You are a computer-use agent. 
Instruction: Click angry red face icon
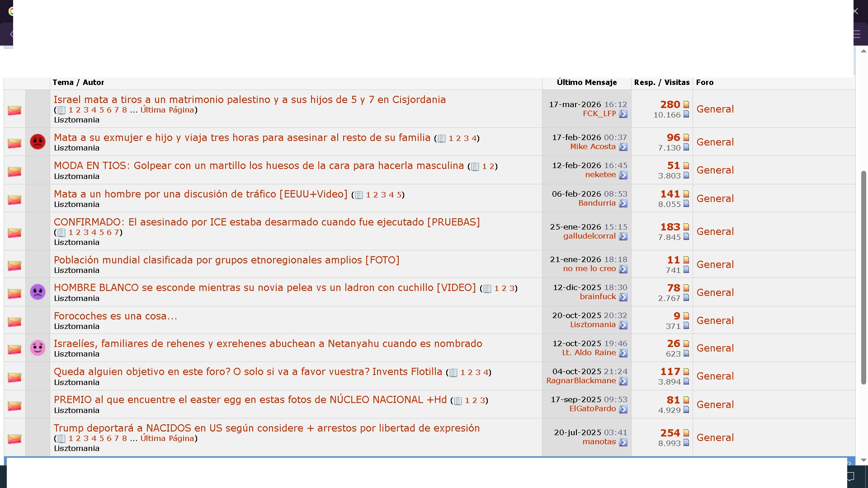(38, 142)
